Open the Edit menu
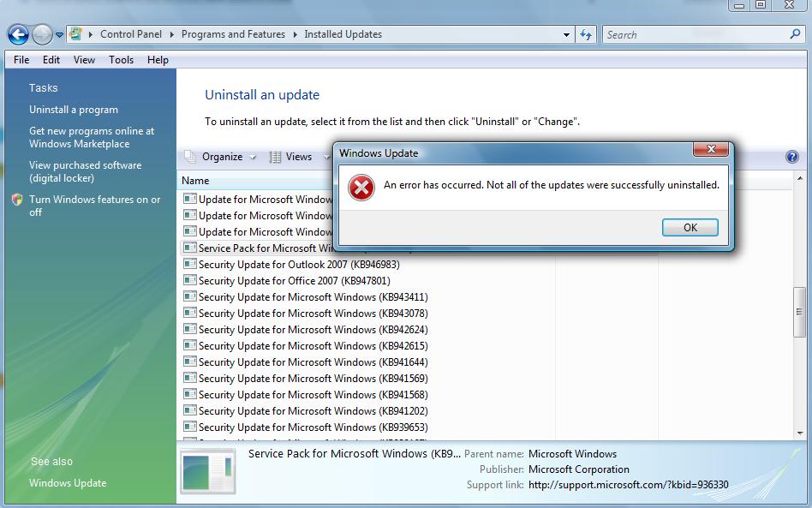The image size is (812, 508). pos(51,60)
